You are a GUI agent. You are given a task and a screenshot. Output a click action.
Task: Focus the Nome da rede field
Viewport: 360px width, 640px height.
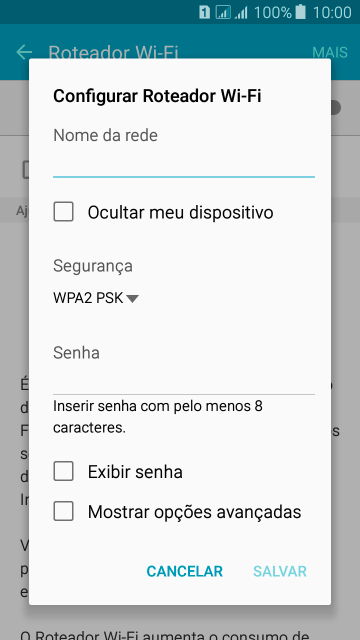184,164
